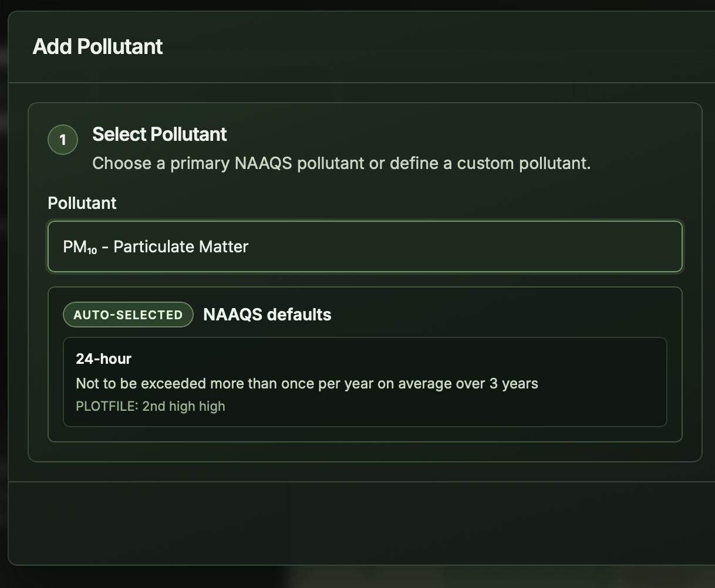
Task: Click the 24-hour standard title
Action: 103,359
